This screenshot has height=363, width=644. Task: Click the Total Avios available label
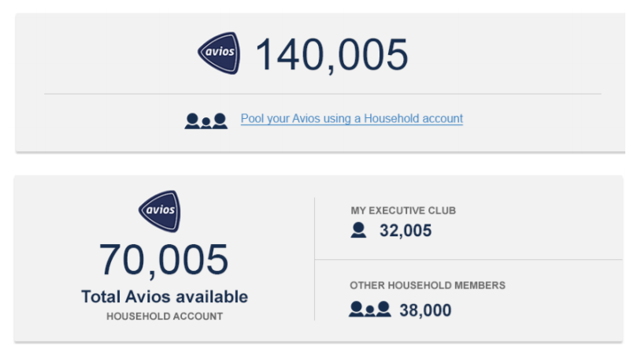165,297
